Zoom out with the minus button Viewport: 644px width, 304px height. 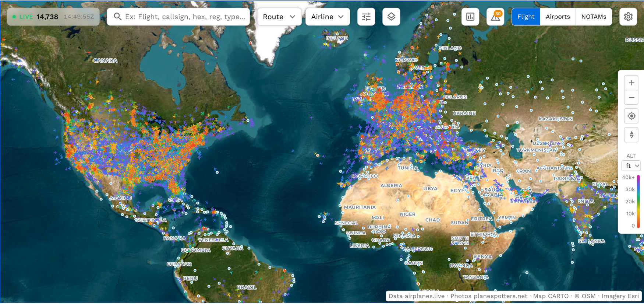[x=631, y=98]
